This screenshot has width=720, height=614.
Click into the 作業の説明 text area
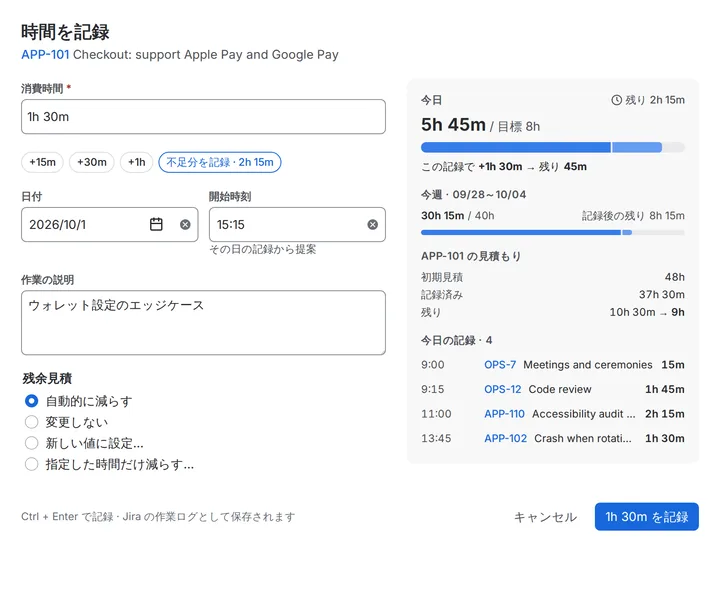click(203, 322)
